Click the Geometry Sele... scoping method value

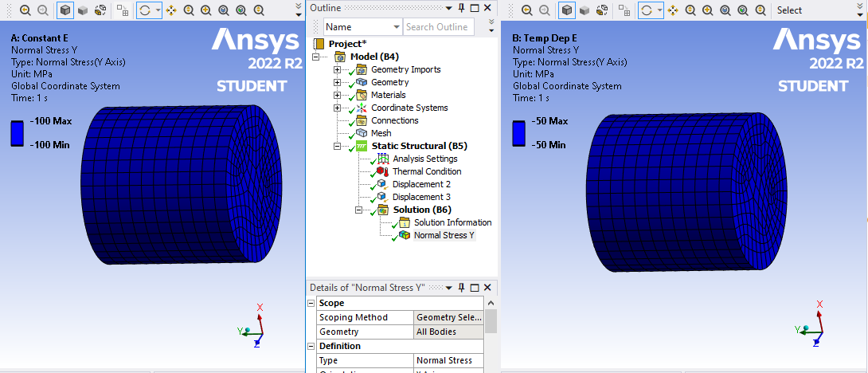pos(448,317)
